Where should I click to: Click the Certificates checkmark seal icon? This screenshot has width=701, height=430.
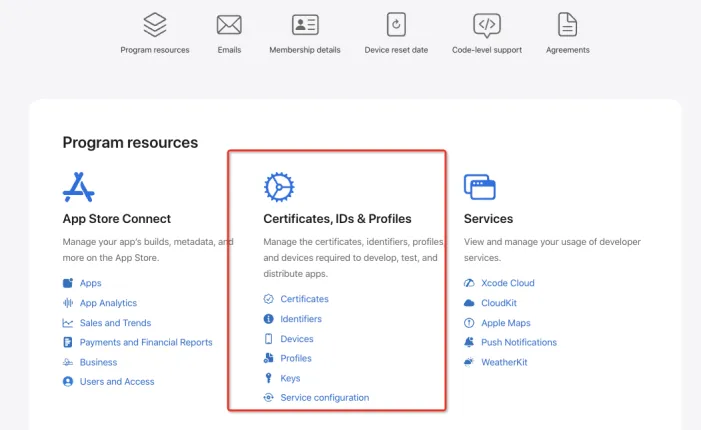point(268,299)
